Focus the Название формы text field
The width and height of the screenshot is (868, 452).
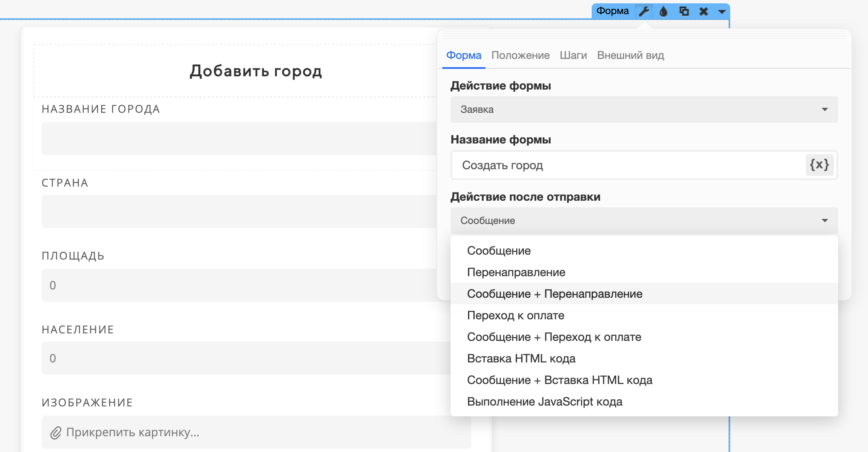pyautogui.click(x=629, y=165)
